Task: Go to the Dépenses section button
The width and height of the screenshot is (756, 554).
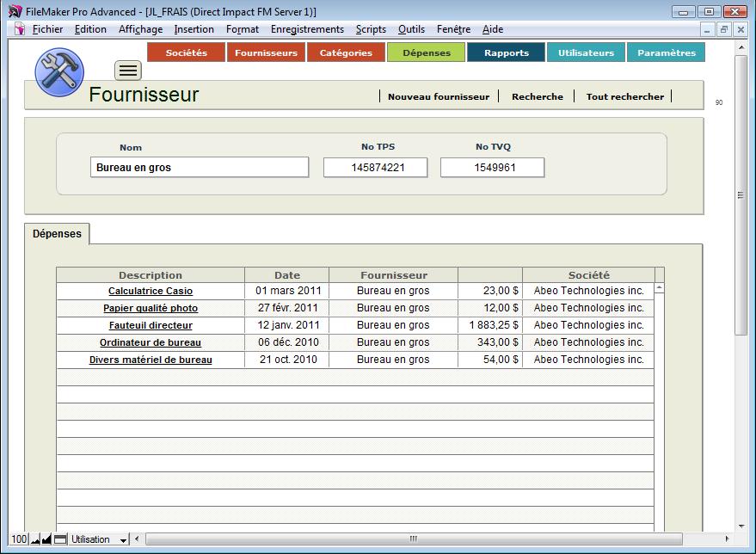Action: [x=427, y=52]
